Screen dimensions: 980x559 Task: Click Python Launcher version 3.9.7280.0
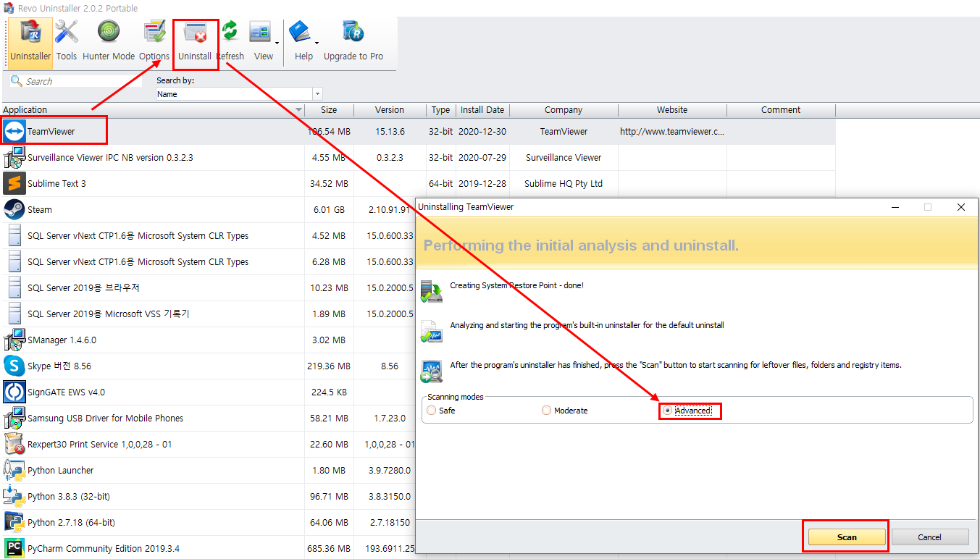click(390, 471)
